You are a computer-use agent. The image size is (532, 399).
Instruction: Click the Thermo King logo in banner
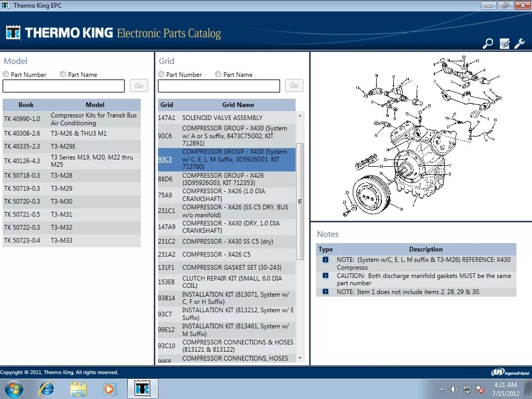coord(13,33)
